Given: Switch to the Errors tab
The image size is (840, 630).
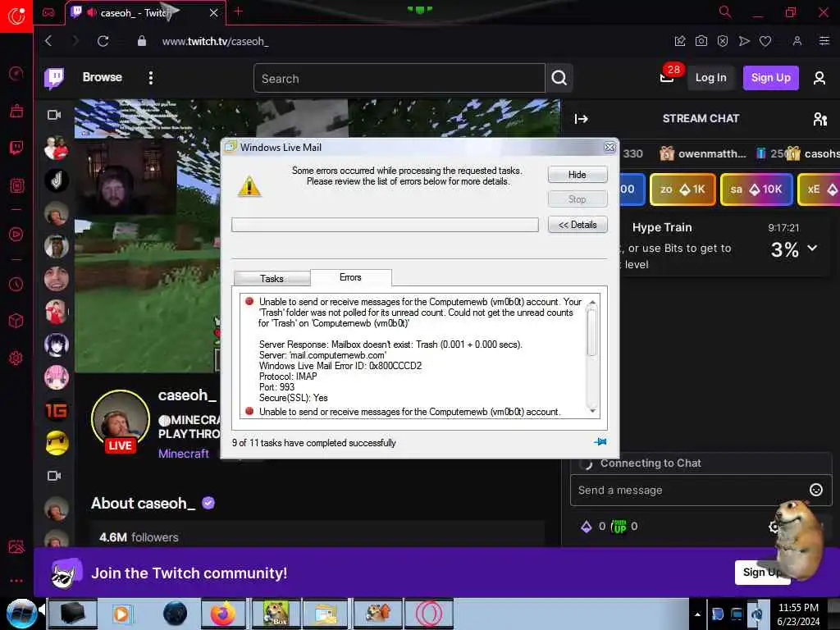Looking at the screenshot, I should pyautogui.click(x=350, y=277).
